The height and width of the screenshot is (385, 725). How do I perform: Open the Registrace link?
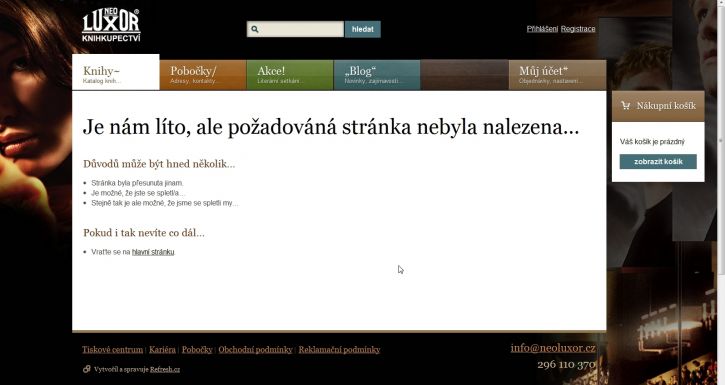[x=578, y=29]
